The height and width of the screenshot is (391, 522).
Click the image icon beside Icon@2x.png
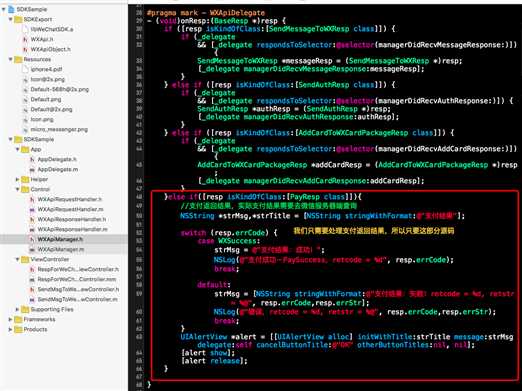(25, 79)
